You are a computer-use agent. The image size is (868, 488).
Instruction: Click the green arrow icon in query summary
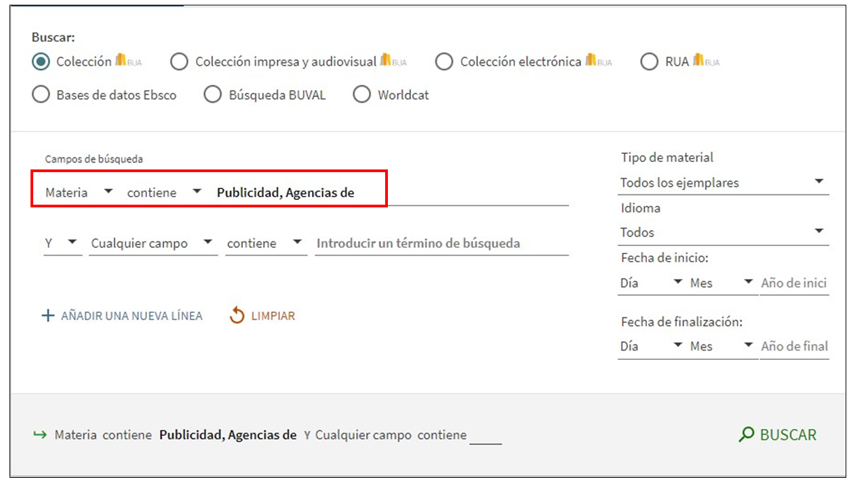[x=39, y=435]
